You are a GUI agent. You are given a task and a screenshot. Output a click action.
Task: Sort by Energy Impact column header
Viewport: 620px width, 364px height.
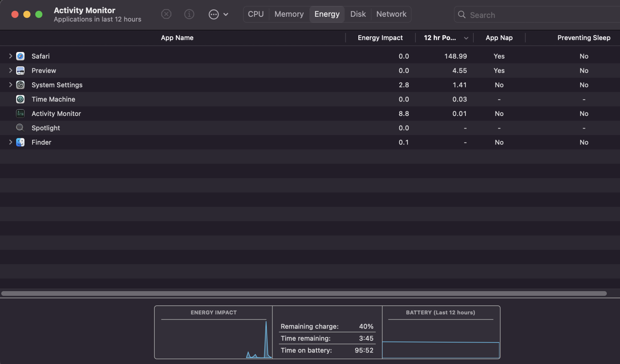pos(380,38)
